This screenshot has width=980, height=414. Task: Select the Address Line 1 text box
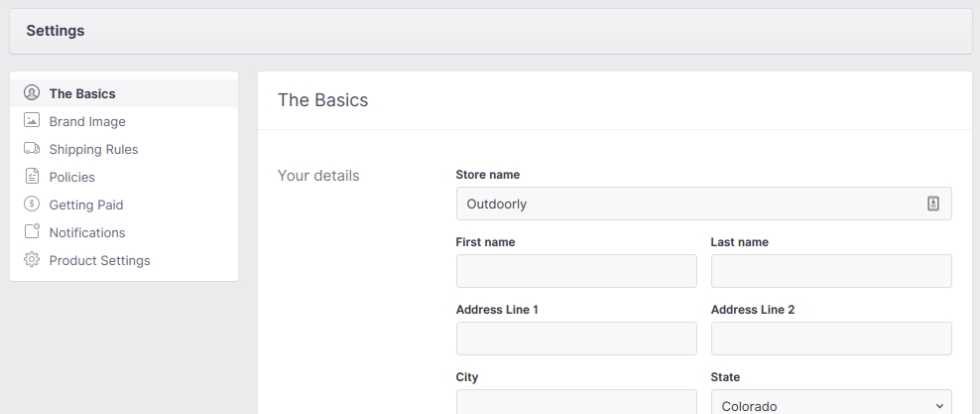pyautogui.click(x=576, y=339)
